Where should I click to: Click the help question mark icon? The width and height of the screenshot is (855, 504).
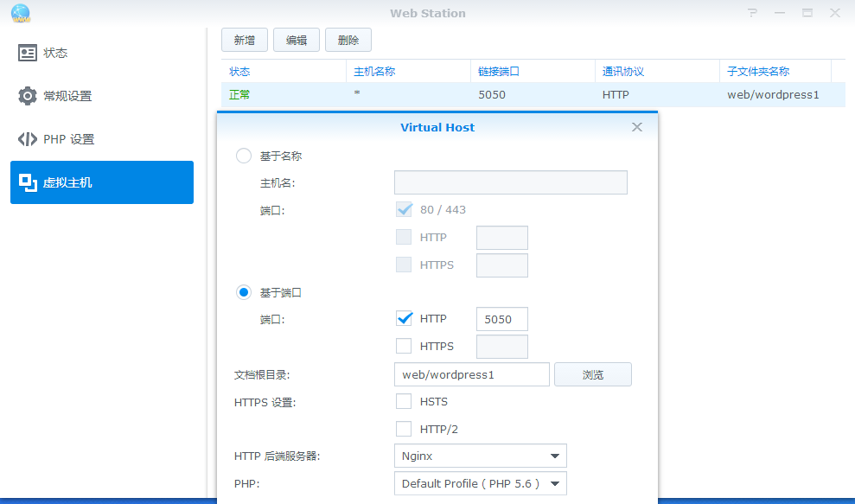pos(753,13)
